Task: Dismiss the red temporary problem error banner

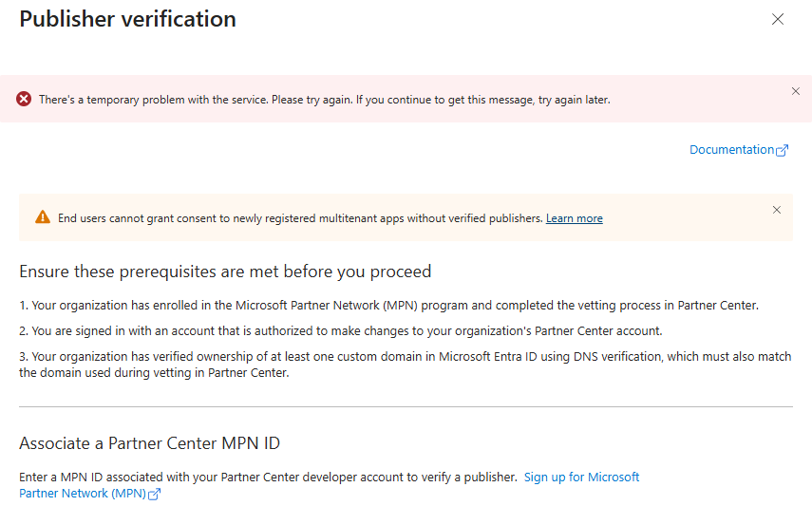Action: 796,91
